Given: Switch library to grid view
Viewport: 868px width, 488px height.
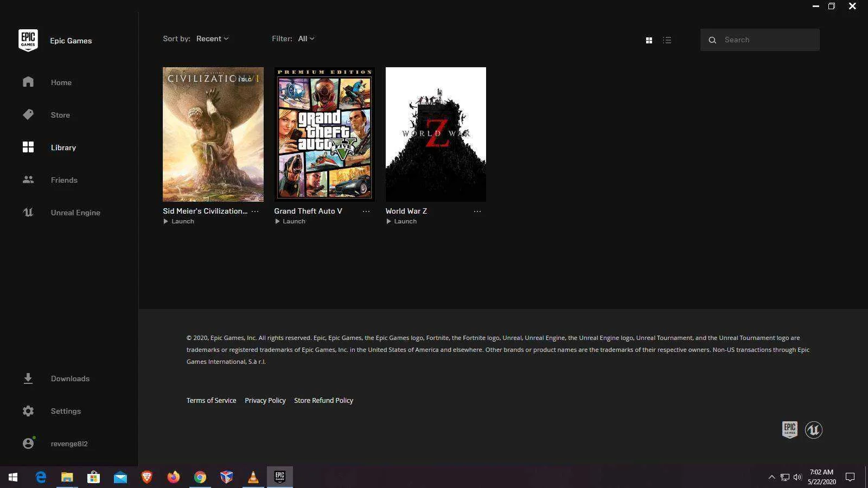Looking at the screenshot, I should [649, 40].
